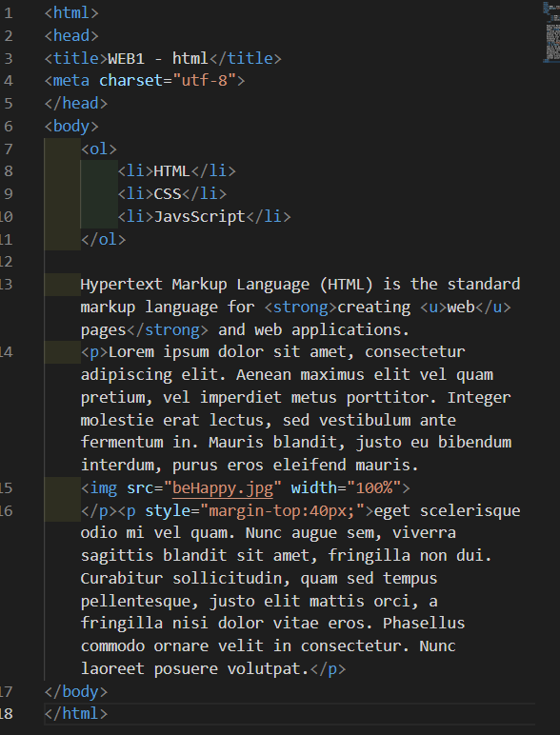Image resolution: width=560 pixels, height=735 pixels.
Task: Click the CSS list item text
Action: click(x=168, y=194)
